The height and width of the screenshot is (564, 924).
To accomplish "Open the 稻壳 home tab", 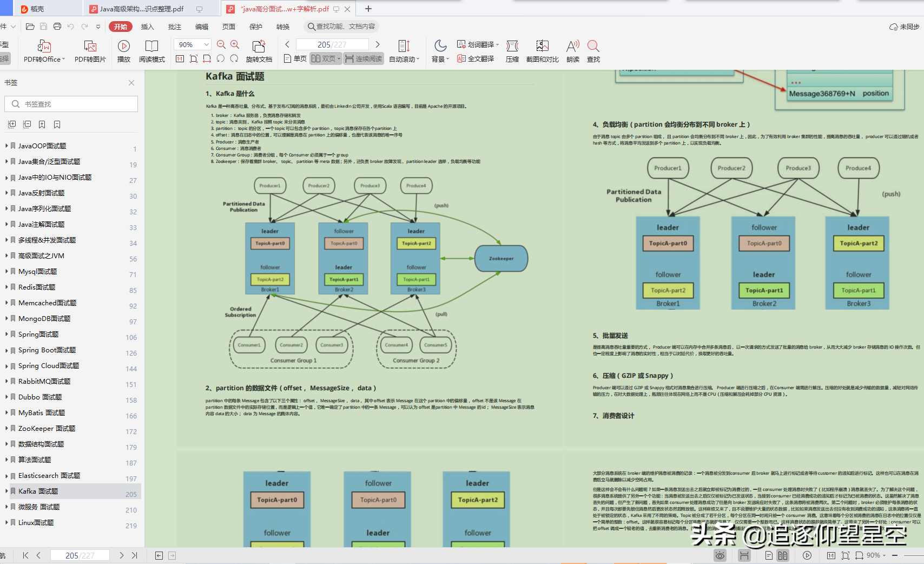I will 37,9.
